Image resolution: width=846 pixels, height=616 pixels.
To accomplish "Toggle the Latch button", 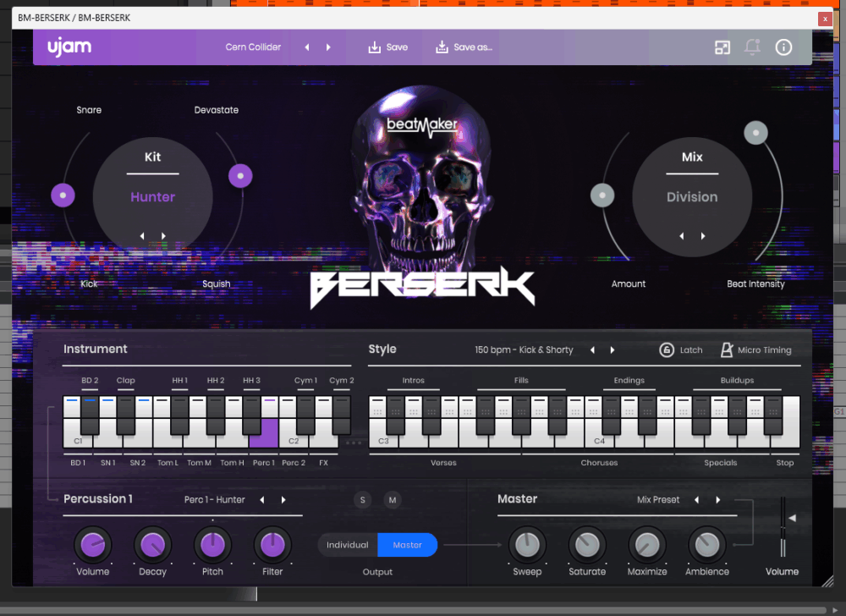I will click(x=681, y=350).
